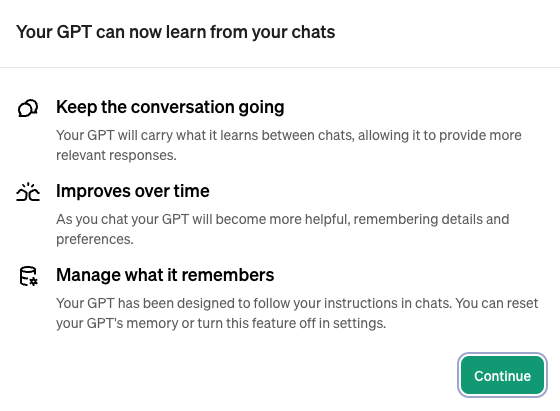Click the word 'reset' in the memory description
The height and width of the screenshot is (411, 560).
(522, 303)
